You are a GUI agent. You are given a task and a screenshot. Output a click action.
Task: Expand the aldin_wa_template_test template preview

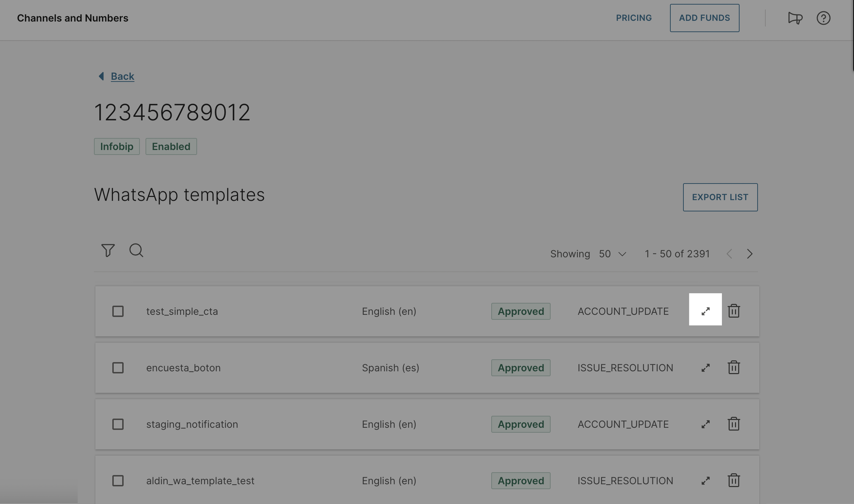pyautogui.click(x=706, y=481)
